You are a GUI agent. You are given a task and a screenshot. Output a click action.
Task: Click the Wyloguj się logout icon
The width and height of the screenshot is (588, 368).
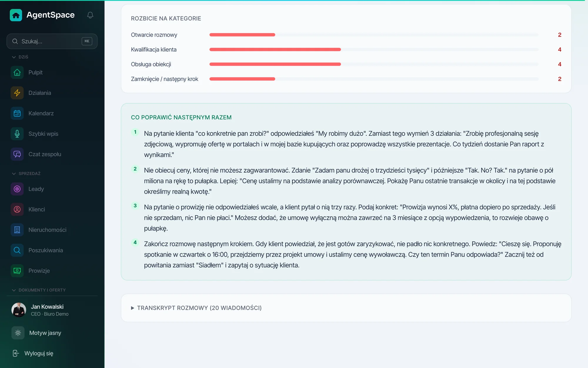[16, 353]
